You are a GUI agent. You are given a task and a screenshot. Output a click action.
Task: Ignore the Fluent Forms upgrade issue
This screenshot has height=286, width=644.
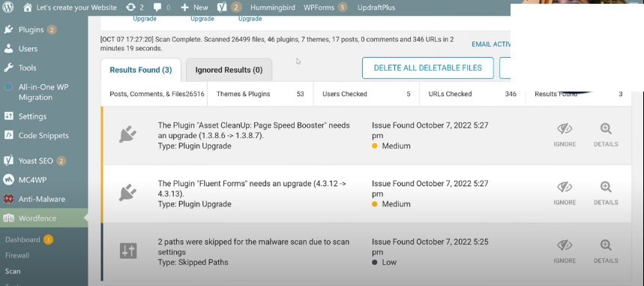tap(565, 194)
